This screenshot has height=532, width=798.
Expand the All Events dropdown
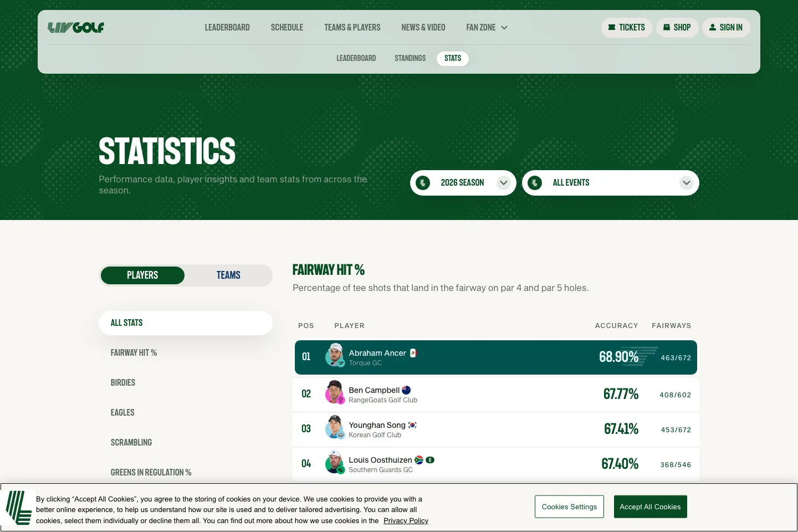pos(611,183)
